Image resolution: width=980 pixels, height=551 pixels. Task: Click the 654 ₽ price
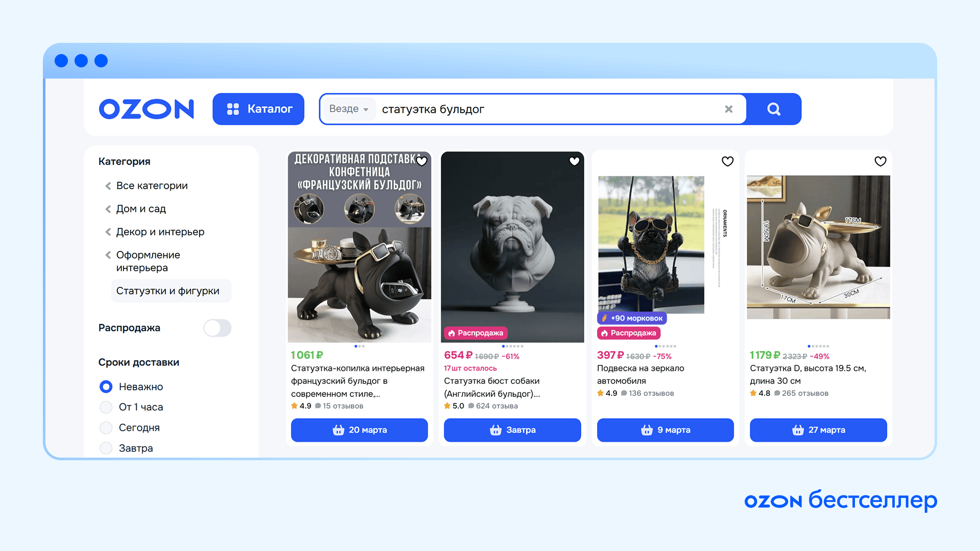click(x=458, y=355)
